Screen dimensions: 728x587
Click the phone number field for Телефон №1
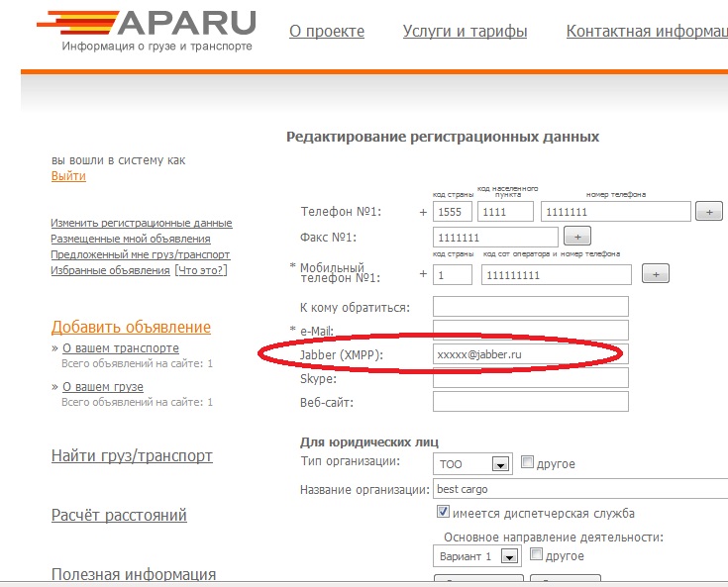click(616, 212)
